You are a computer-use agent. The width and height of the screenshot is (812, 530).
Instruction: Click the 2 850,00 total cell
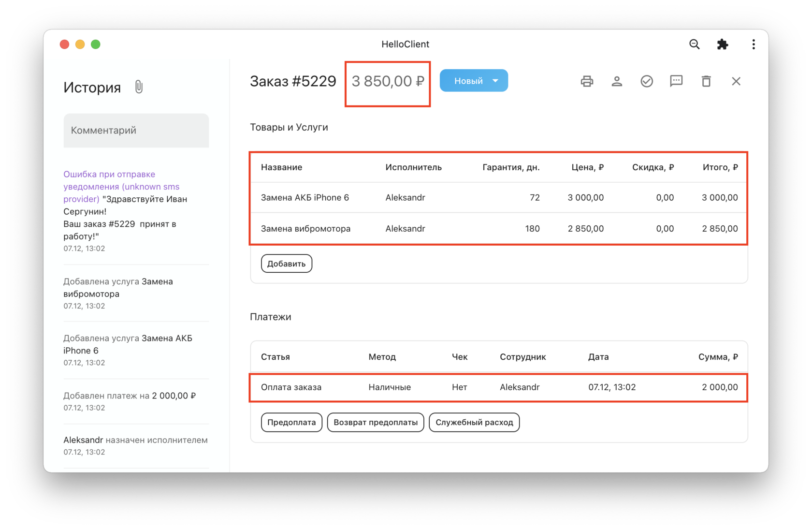pyautogui.click(x=720, y=228)
